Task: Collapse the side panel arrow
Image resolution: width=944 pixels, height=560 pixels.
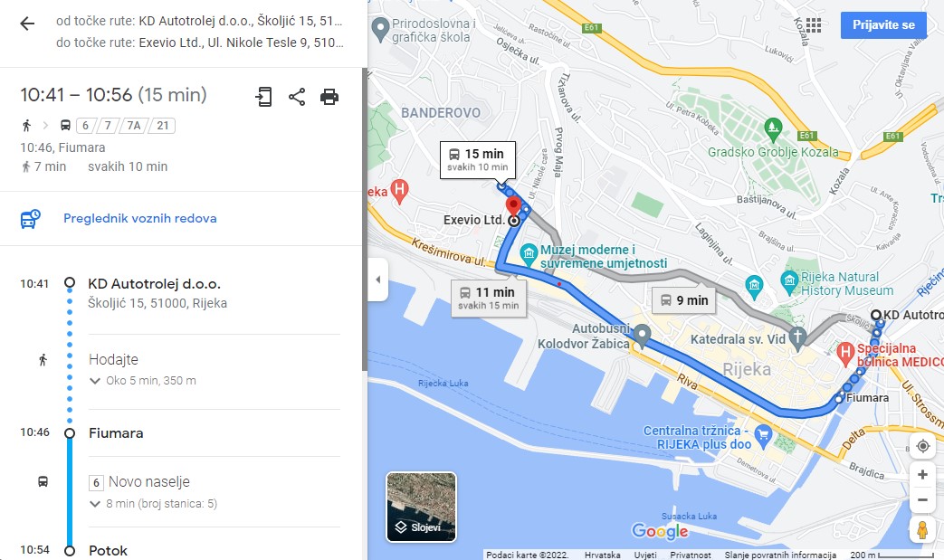Action: 377,280
